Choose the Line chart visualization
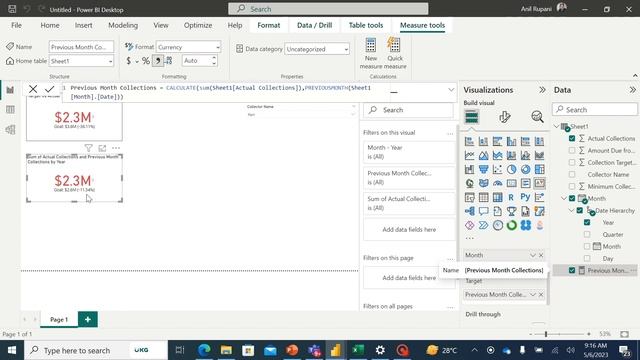 tap(469, 155)
